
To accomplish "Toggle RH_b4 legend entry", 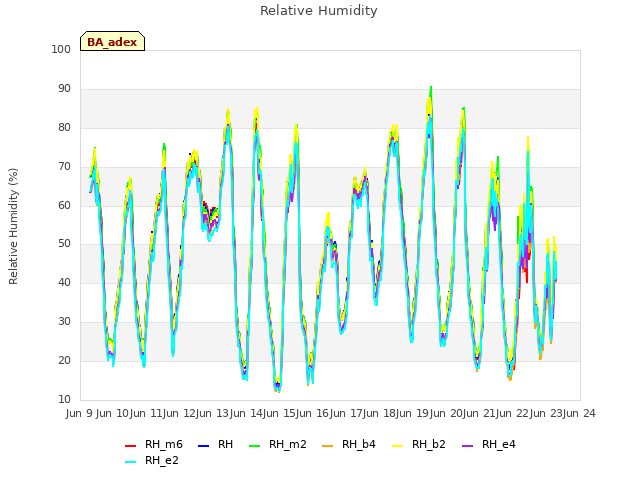I will point(349,444).
